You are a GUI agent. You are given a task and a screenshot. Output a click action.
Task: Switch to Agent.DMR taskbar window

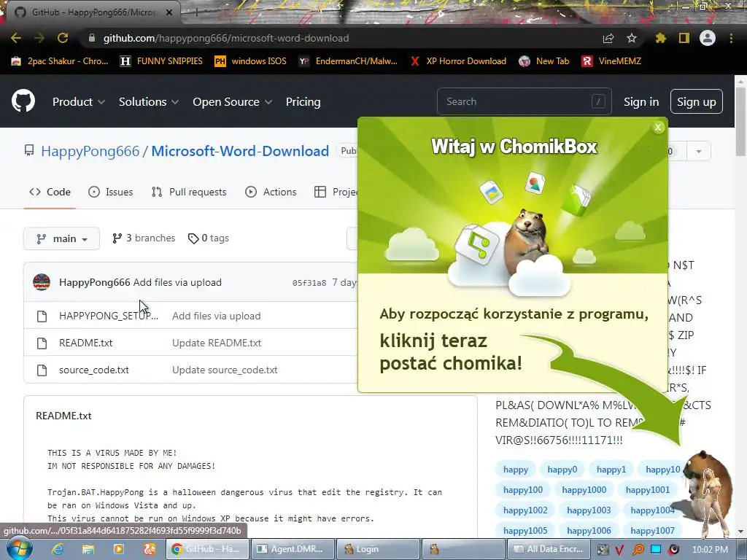coord(291,549)
